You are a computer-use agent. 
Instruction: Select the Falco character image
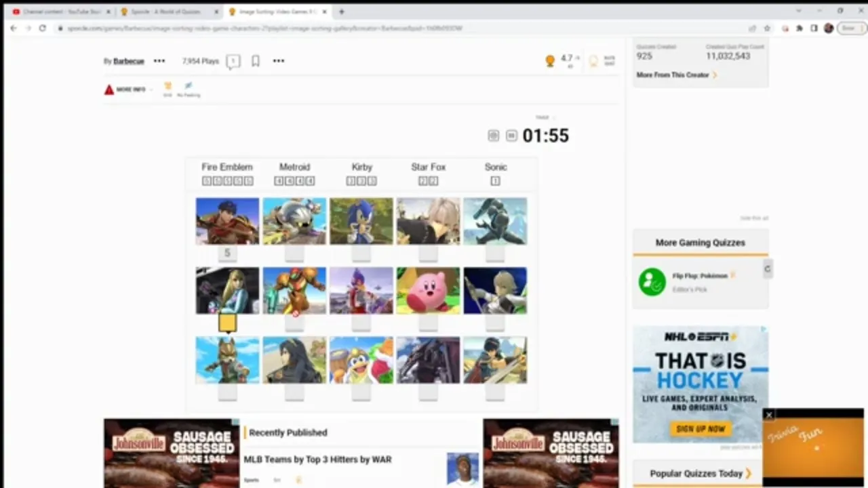point(361,290)
